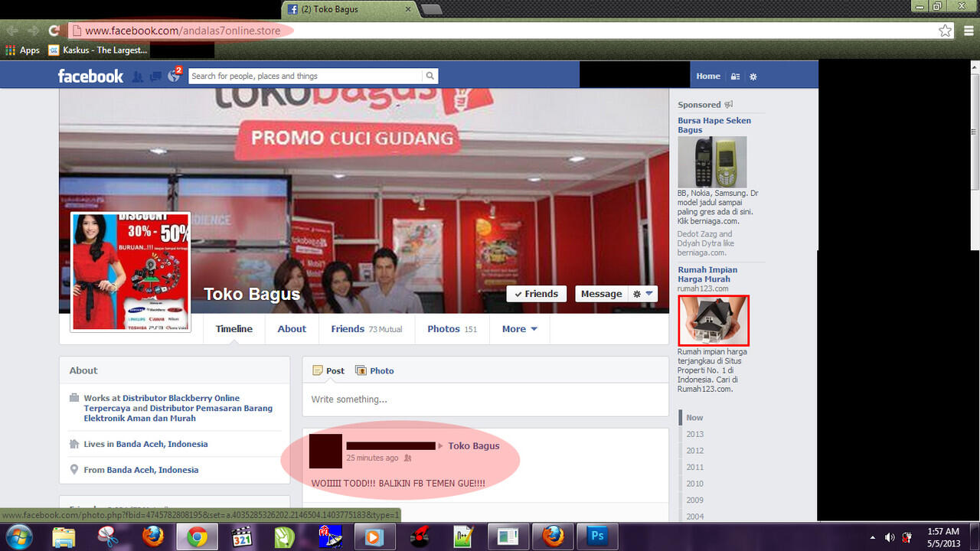Image resolution: width=980 pixels, height=551 pixels.
Task: Open Facebook account settings gear icon
Action: click(753, 77)
